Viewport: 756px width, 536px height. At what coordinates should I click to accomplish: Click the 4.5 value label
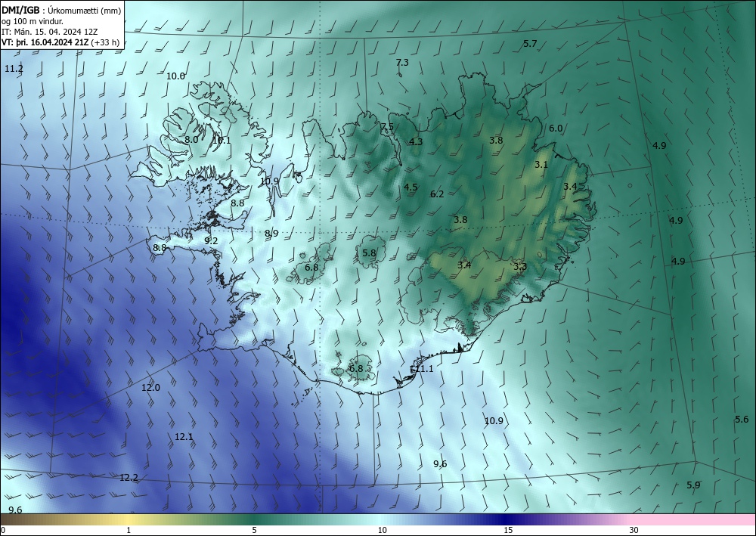[411, 187]
